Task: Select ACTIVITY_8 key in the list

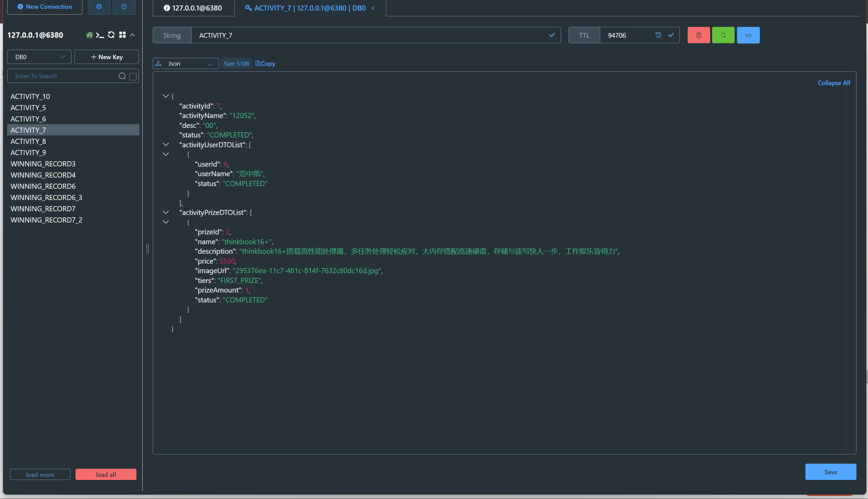Action: [28, 141]
